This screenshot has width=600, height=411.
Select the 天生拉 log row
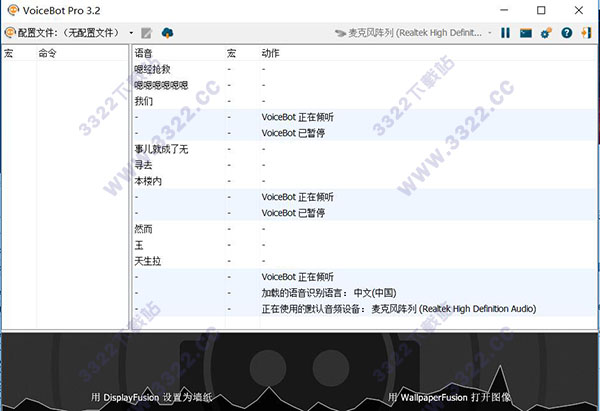coord(364,261)
